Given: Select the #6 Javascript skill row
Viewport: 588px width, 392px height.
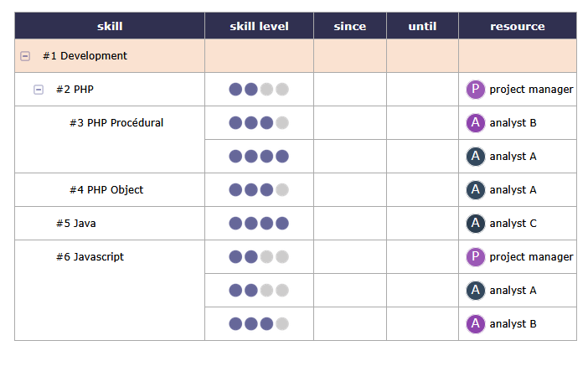Looking at the screenshot, I should 90,257.
